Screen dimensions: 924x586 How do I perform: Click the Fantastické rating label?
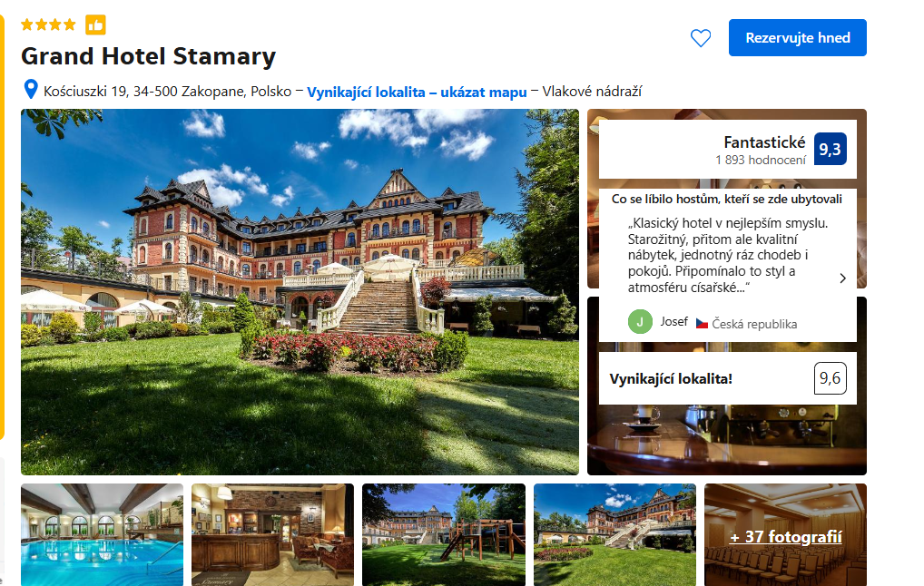[x=764, y=142]
